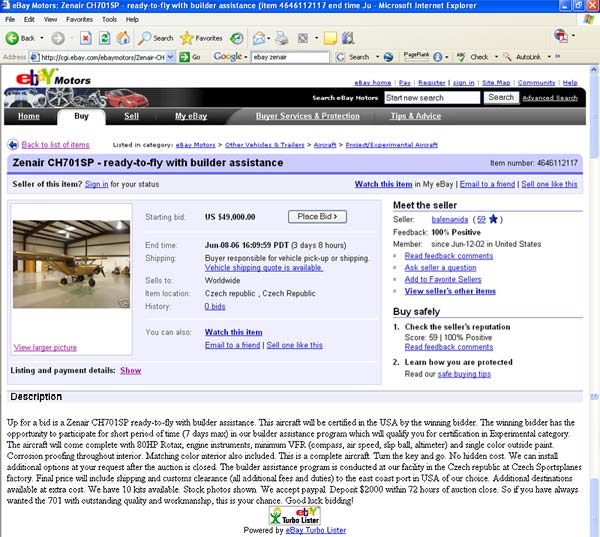Click Ask seller a question link
600x537 pixels.
(x=440, y=268)
